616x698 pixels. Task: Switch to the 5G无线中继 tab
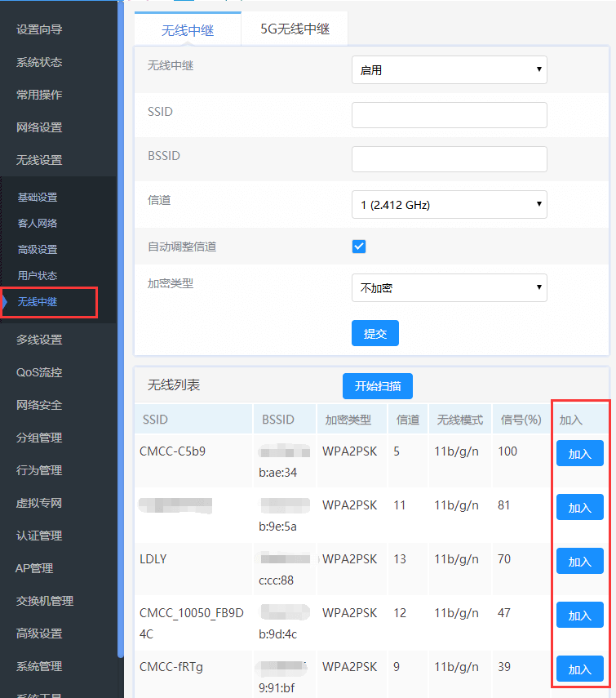[x=295, y=29]
